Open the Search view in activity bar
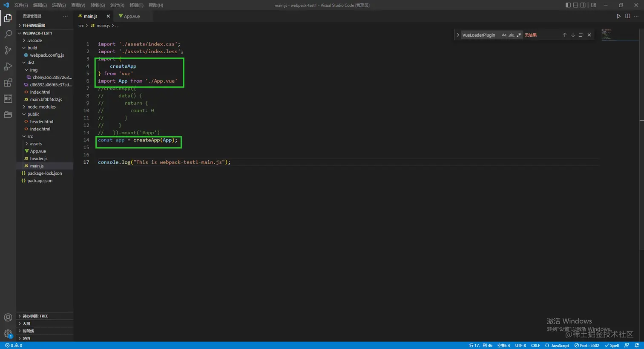The image size is (644, 349). click(8, 34)
